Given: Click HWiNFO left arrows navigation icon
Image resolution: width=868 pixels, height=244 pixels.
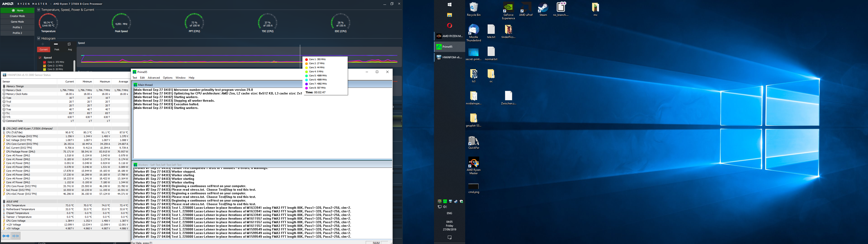Looking at the screenshot, I should point(6,236).
